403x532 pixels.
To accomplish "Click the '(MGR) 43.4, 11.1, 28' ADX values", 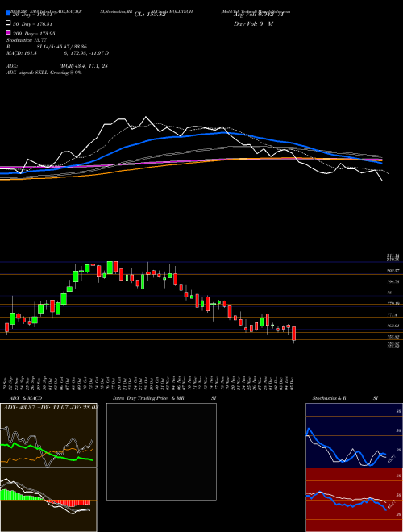I will pyautogui.click(x=84, y=66).
